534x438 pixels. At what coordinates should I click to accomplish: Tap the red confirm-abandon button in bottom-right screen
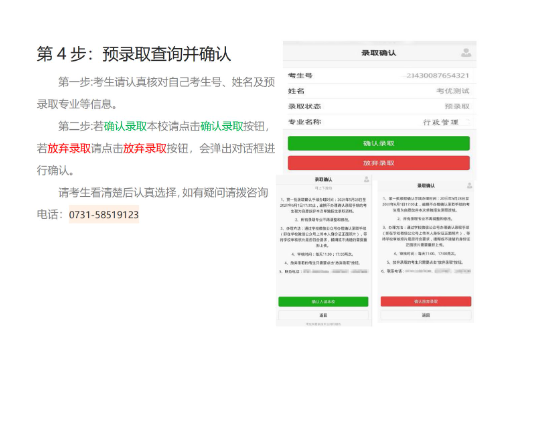(x=426, y=301)
